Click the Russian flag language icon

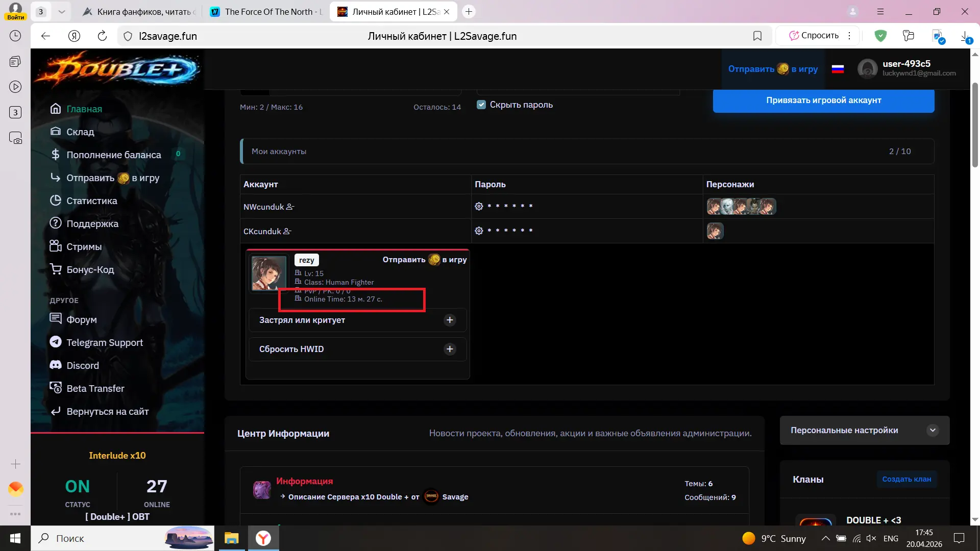coord(838,69)
